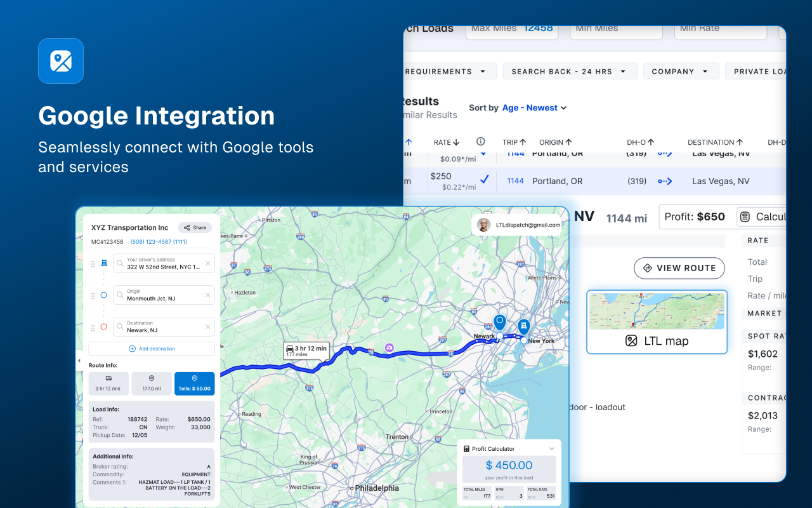Open the Company filter dropdown
The width and height of the screenshot is (812, 508).
coord(681,71)
